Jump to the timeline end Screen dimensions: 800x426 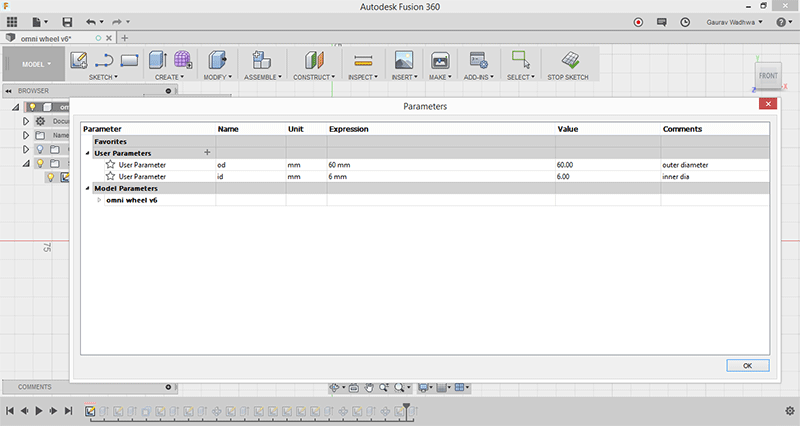[x=68, y=411]
